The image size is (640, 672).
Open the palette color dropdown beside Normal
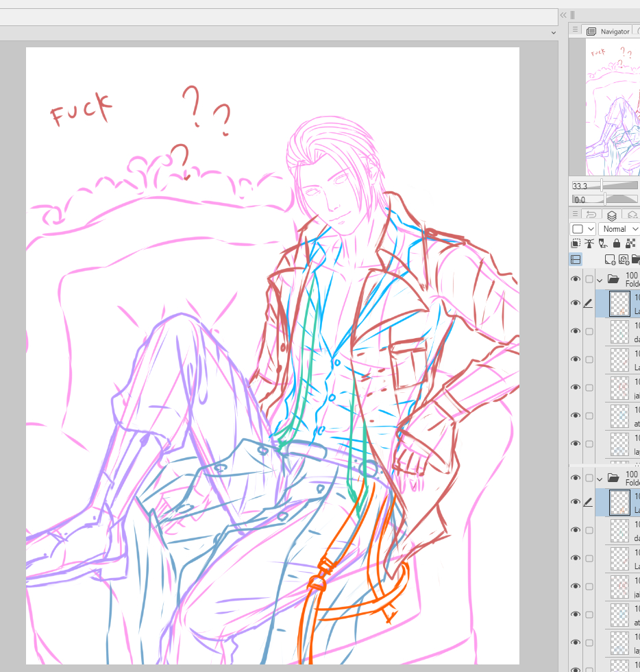pyautogui.click(x=583, y=228)
